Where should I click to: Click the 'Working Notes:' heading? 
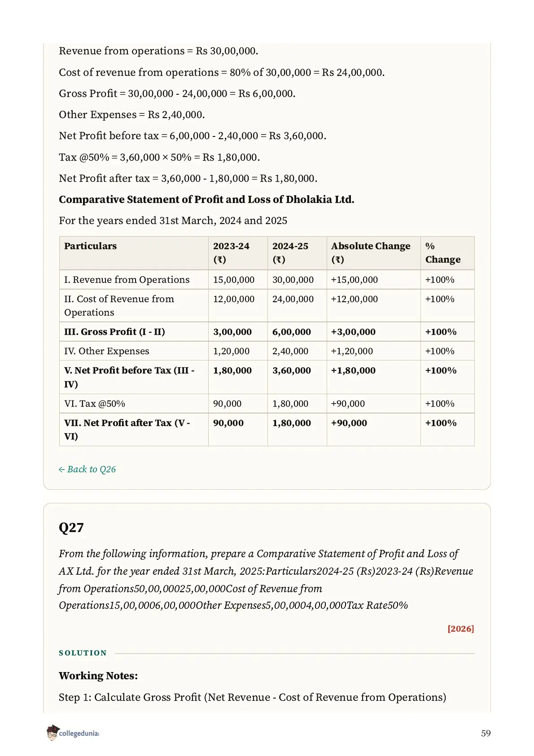98,676
